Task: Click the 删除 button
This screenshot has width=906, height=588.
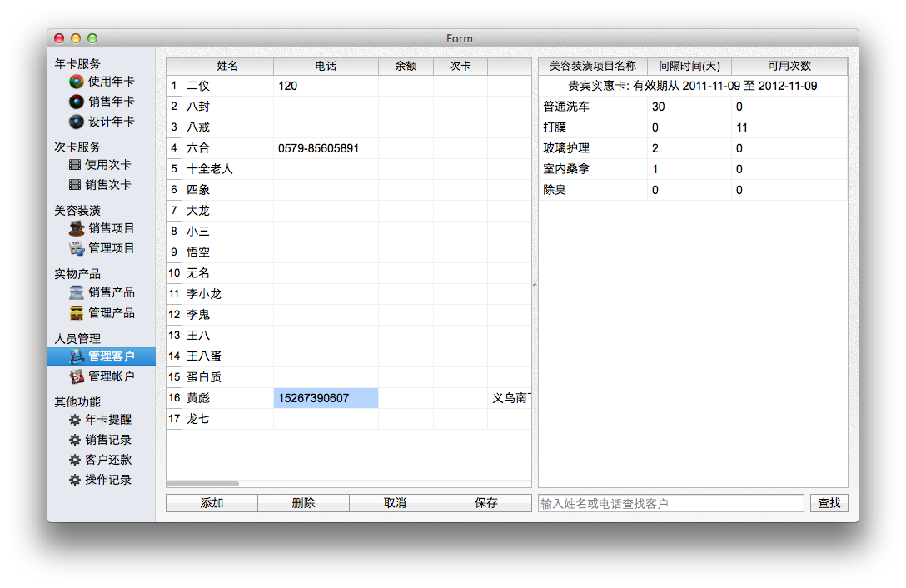Action: click(x=303, y=503)
